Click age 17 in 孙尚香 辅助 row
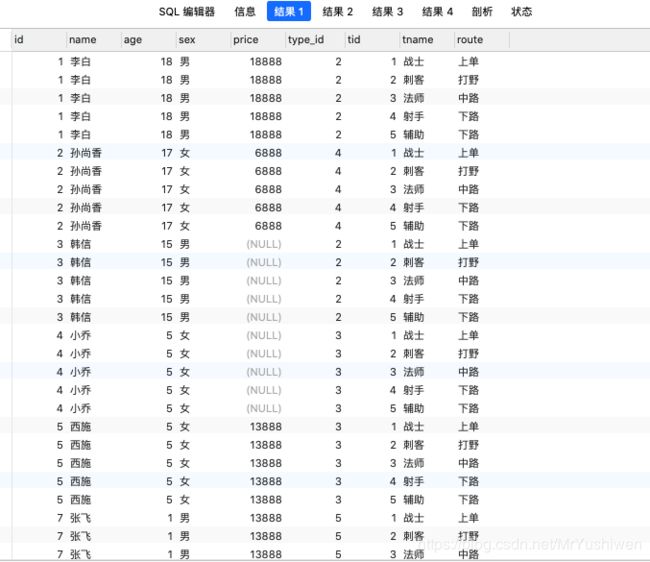The width and height of the screenshot is (650, 562). (167, 226)
